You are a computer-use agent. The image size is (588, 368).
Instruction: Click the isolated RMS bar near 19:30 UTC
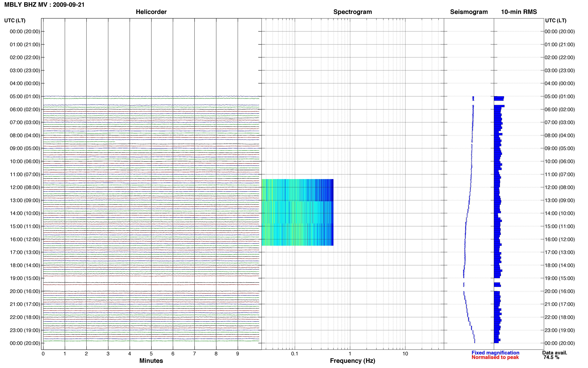(x=497, y=285)
